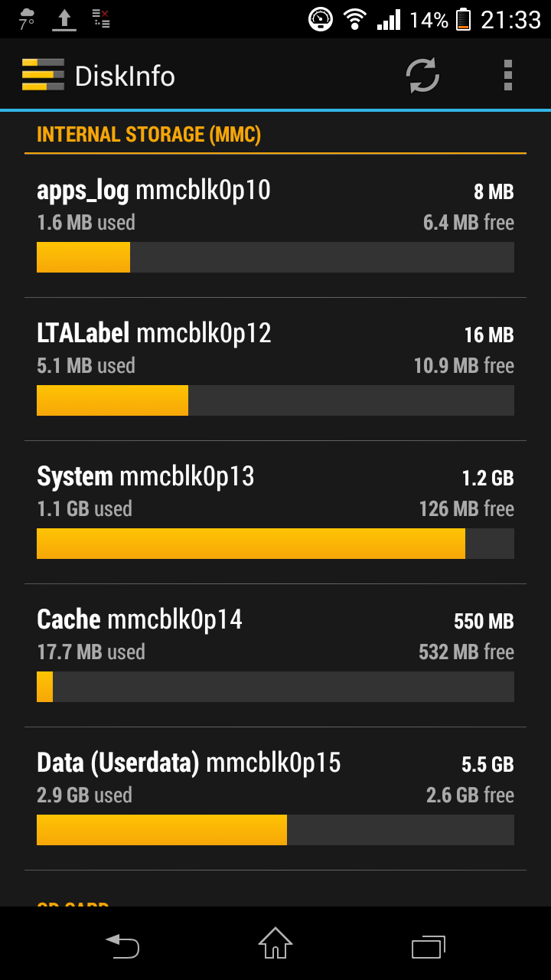Tap the Userdata partition usage bar

click(x=275, y=830)
